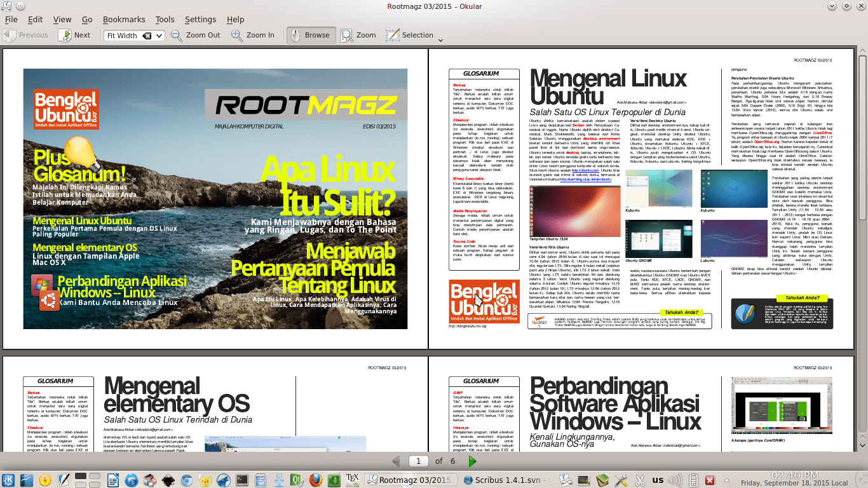Click the total page count 6

pos(453,461)
